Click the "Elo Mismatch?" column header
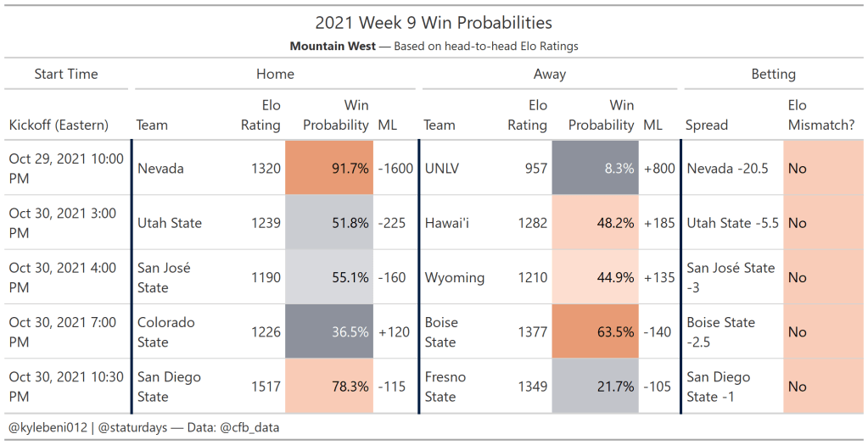Viewport: 868px width, 445px height. (820, 115)
